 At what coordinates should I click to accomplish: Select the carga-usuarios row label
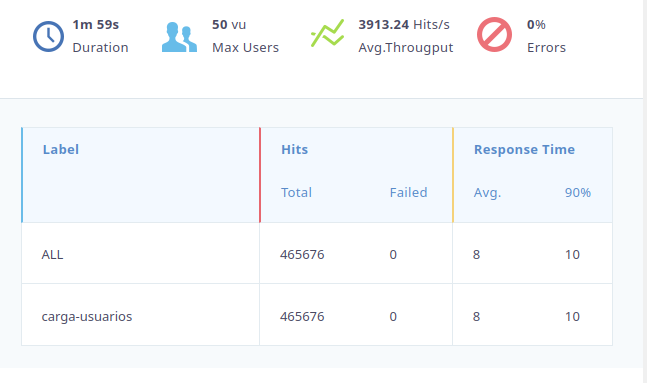87,317
